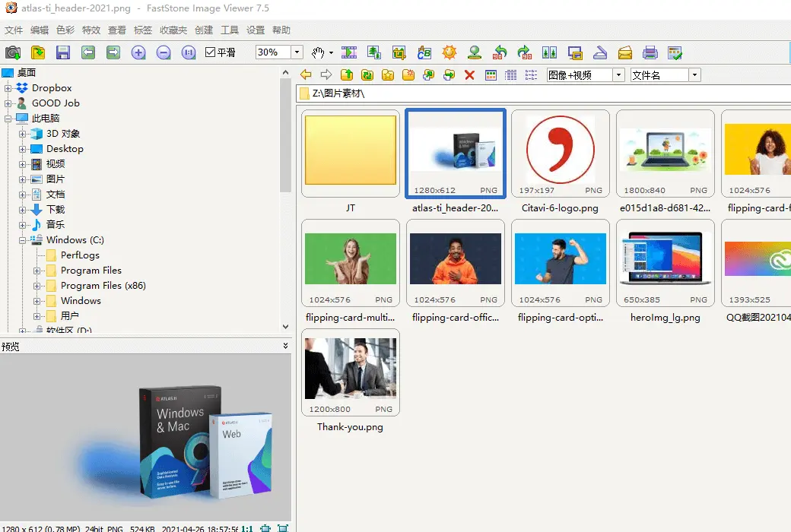Viewport: 791px width, 532px height.
Task: Open the 帮助 menu
Action: coord(281,30)
